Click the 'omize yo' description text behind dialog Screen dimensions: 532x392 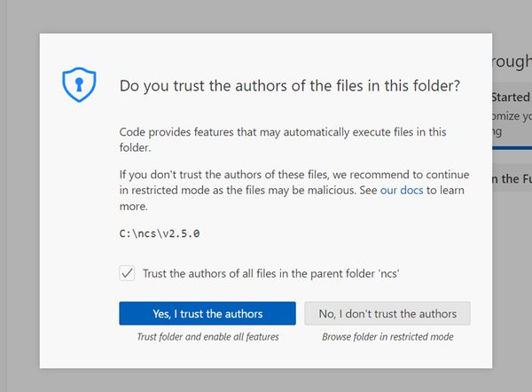512,115
